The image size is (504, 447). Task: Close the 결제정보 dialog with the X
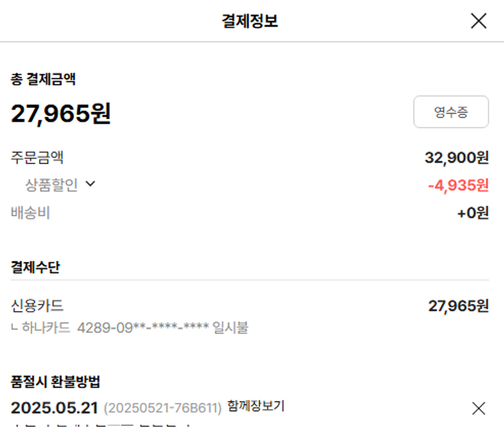[x=478, y=22]
